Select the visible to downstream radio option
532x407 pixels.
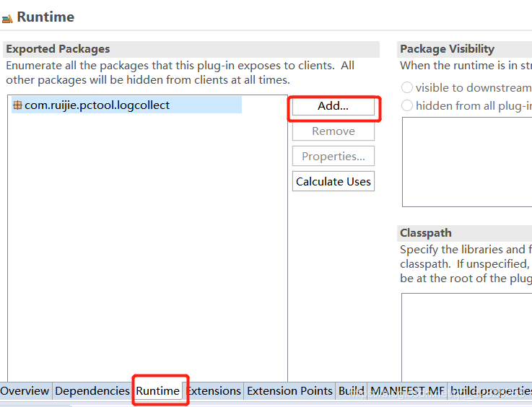[407, 87]
